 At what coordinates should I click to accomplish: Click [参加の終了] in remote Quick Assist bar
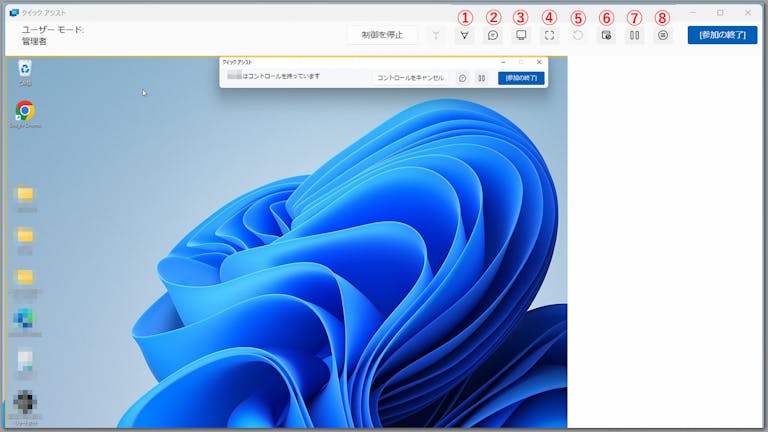click(x=521, y=78)
